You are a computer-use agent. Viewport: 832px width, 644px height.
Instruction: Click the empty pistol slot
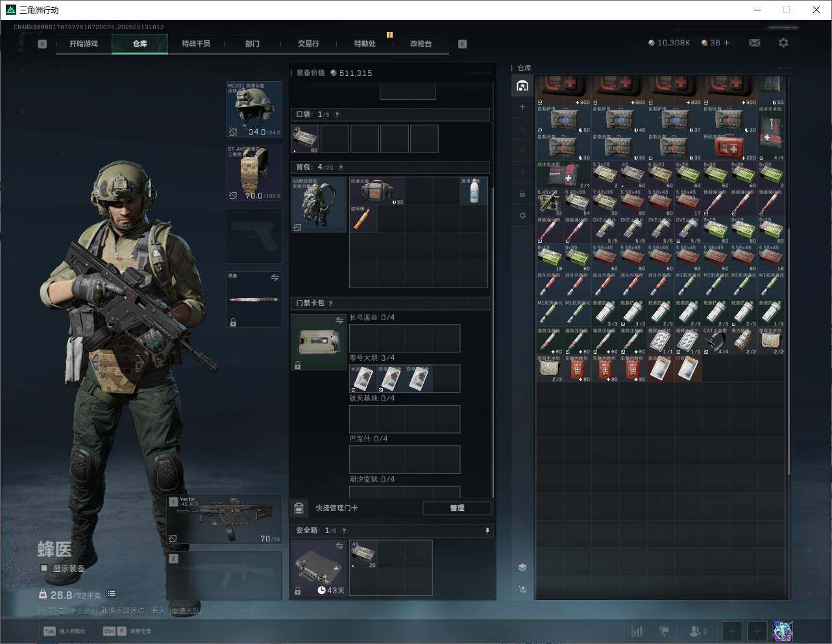254,236
